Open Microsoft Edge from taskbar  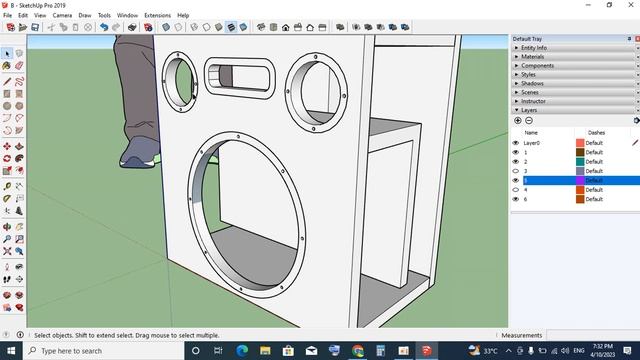[x=242, y=351]
